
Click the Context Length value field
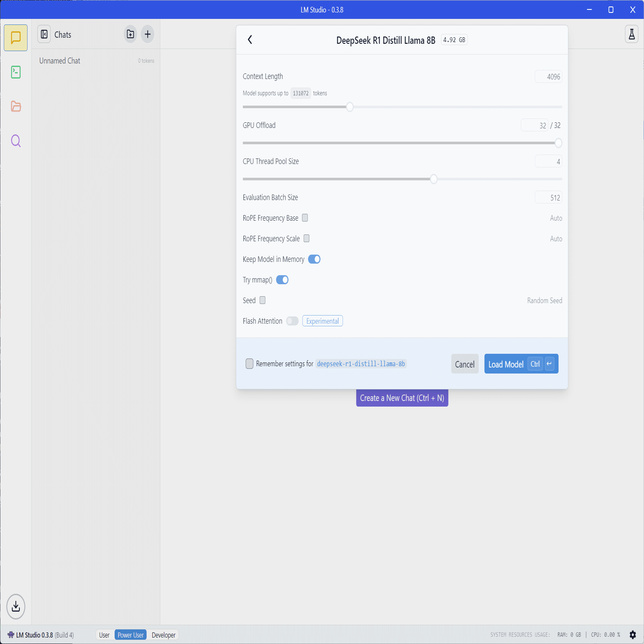(548, 77)
